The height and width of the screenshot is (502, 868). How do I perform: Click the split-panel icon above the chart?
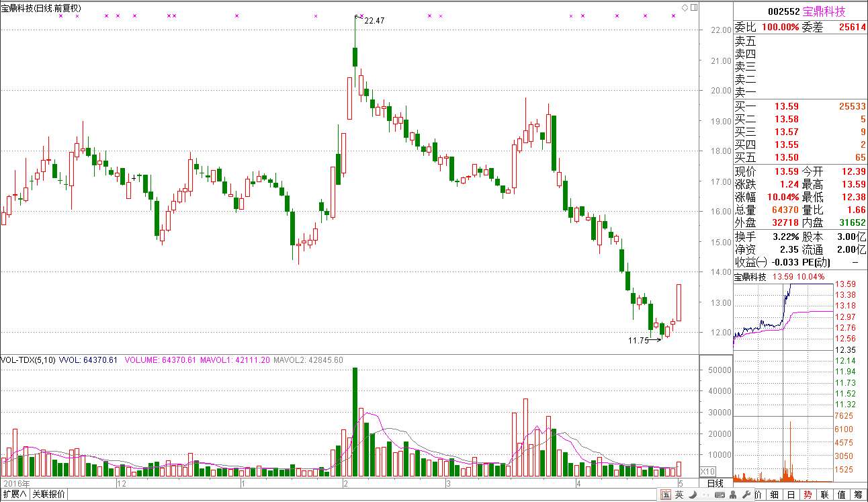click(x=693, y=7)
